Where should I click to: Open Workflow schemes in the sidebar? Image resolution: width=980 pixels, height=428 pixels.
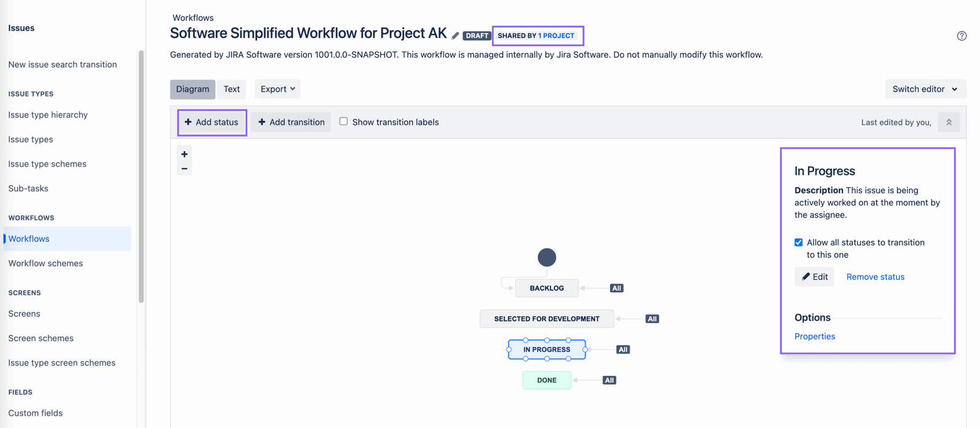click(x=45, y=263)
